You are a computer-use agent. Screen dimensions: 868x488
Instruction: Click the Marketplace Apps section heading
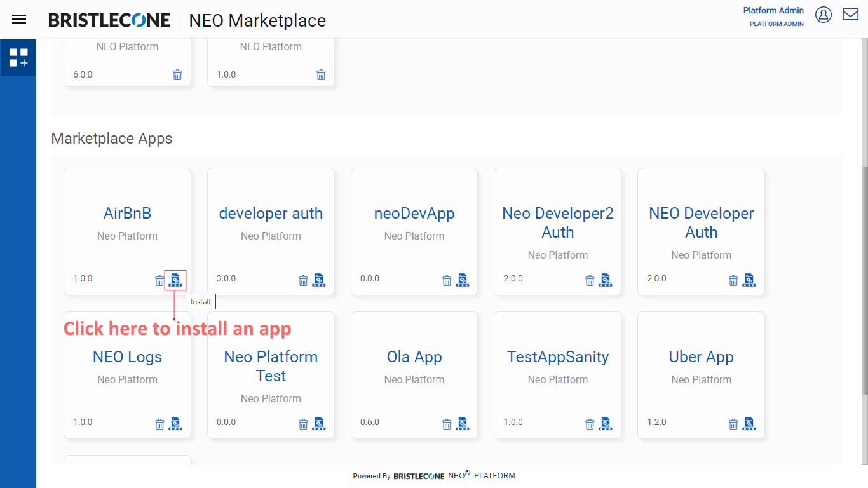point(112,139)
